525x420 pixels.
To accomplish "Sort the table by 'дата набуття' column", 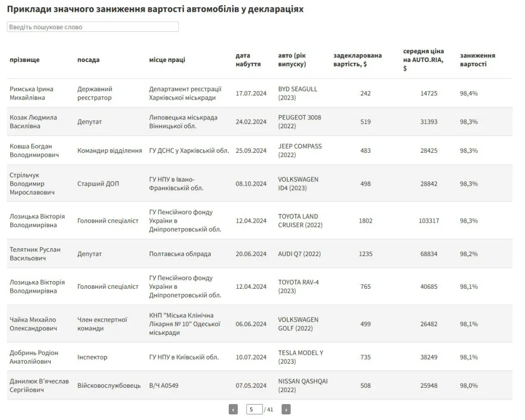I will pyautogui.click(x=243, y=59).
